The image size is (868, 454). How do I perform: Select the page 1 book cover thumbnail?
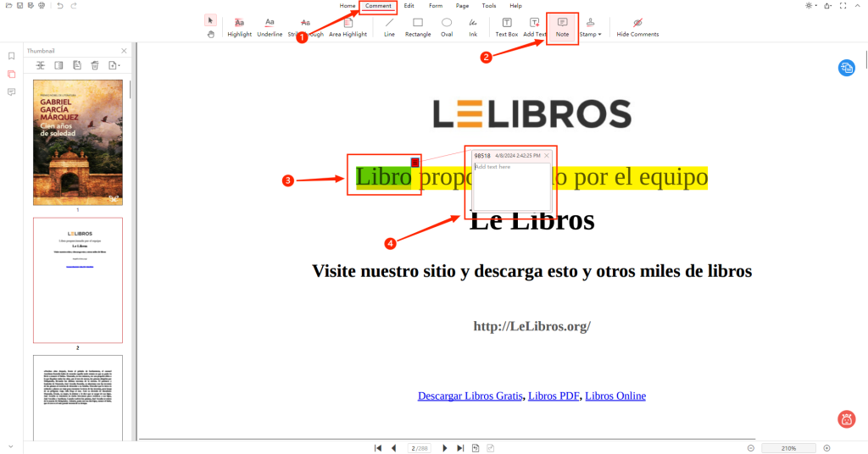(x=78, y=142)
